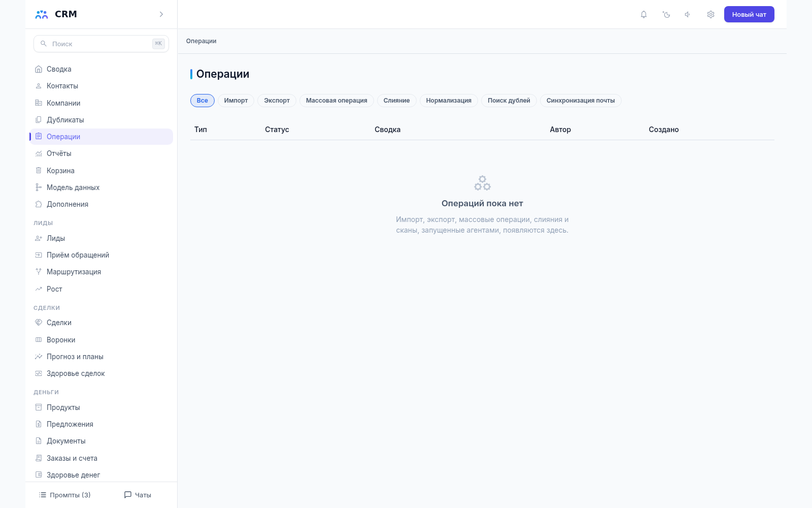Open the Промпты (3) list
The width and height of the screenshot is (812, 508).
(65, 495)
